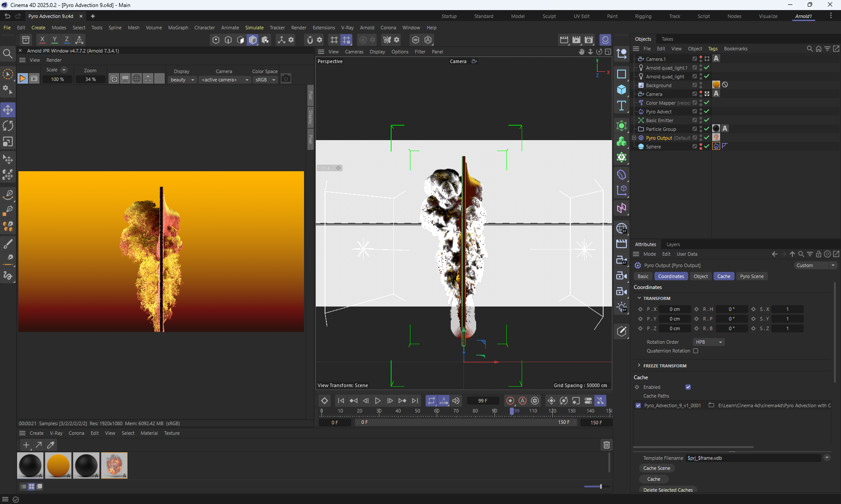Click the record active objects keyframe button
Screen dimensions: 841x504
pos(510,401)
